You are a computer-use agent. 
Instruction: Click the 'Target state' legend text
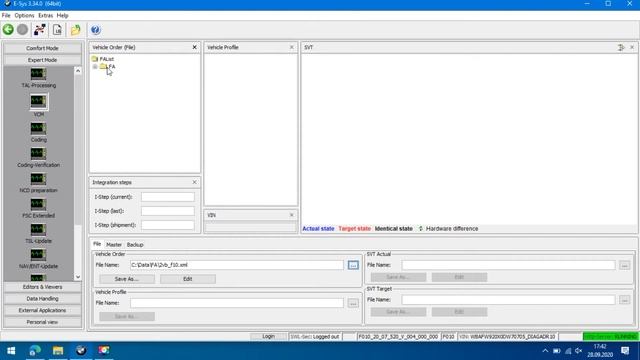pos(354,229)
